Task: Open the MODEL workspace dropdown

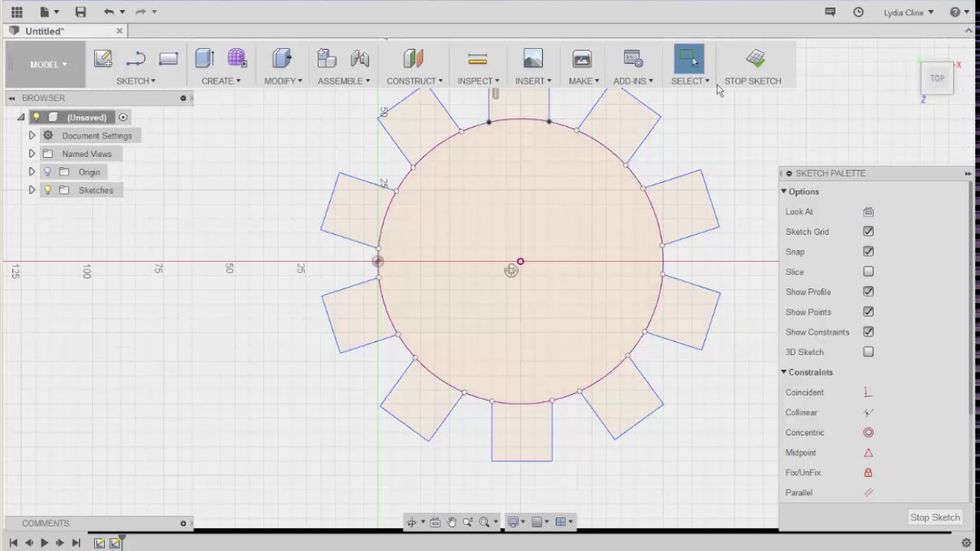Action: 48,65
